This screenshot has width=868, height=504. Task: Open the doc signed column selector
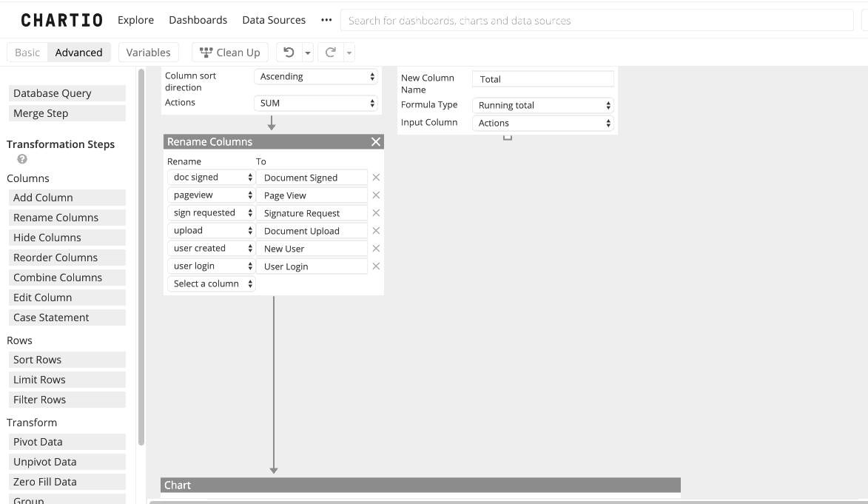(x=211, y=177)
